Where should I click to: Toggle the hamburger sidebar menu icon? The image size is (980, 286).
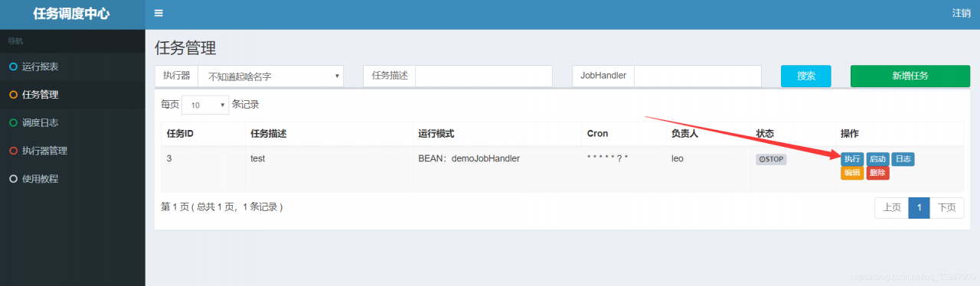pyautogui.click(x=158, y=13)
